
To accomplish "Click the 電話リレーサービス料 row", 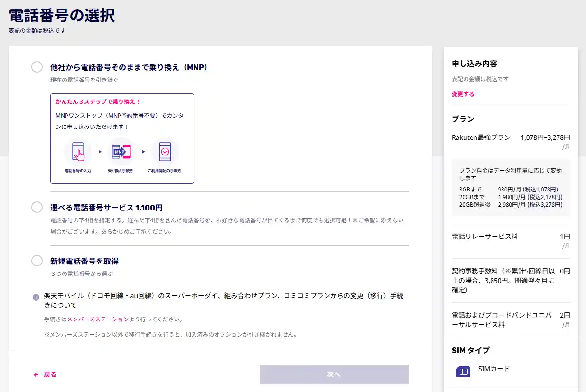I will point(511,241).
